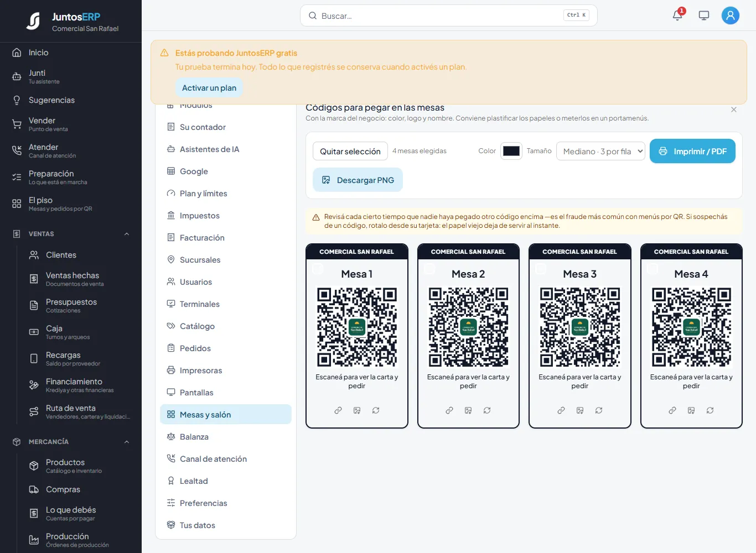Open Vender punto de venta

click(71, 124)
